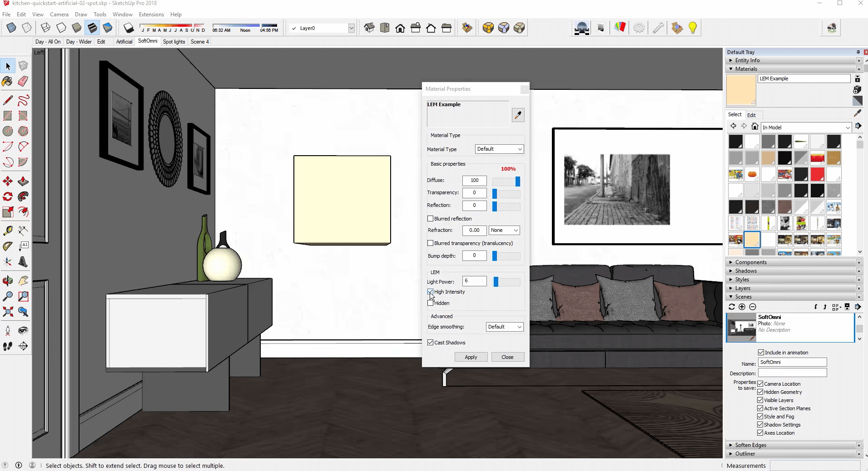Adjust the Light Power slider
The height and width of the screenshot is (471, 868).
(496, 282)
